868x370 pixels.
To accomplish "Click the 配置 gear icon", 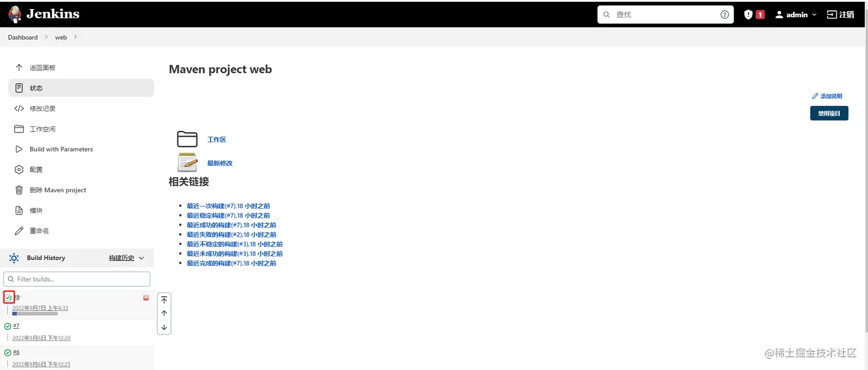I will tap(19, 170).
